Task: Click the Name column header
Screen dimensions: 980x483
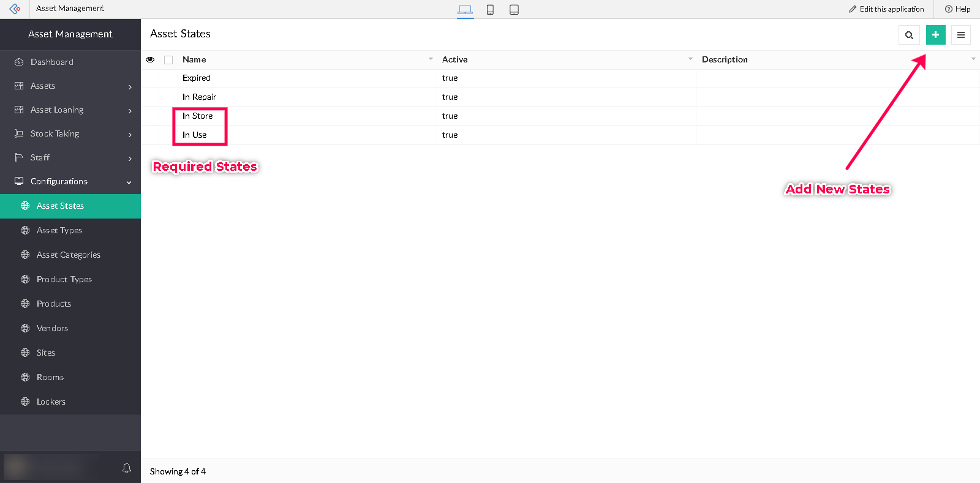Action: [x=194, y=59]
